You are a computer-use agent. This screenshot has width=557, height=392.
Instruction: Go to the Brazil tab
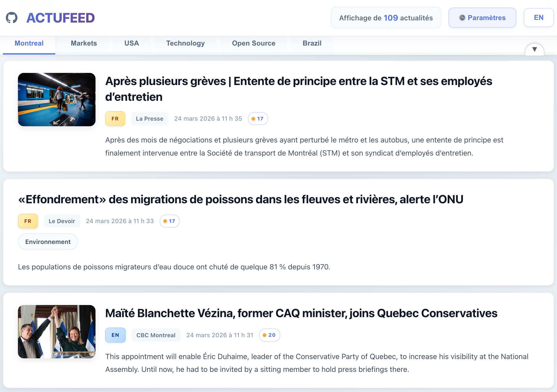pos(312,43)
